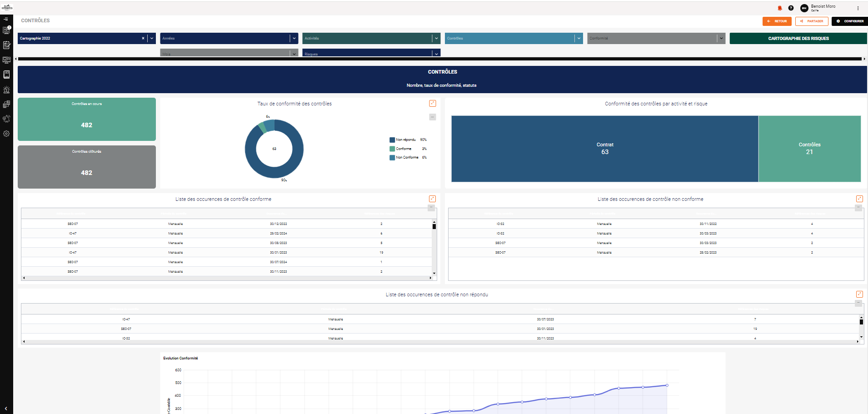Image resolution: width=868 pixels, height=414 pixels.
Task: Open the red notification bell
Action: coord(780,8)
